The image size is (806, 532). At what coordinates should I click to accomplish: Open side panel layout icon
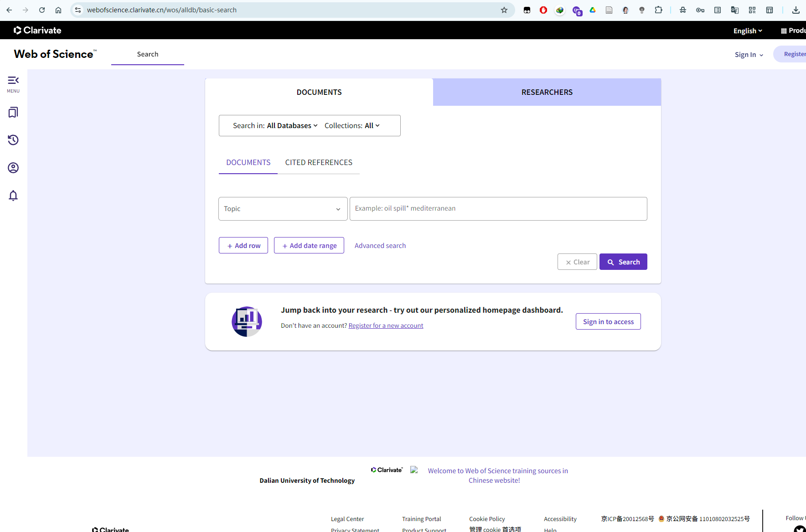[770, 10]
